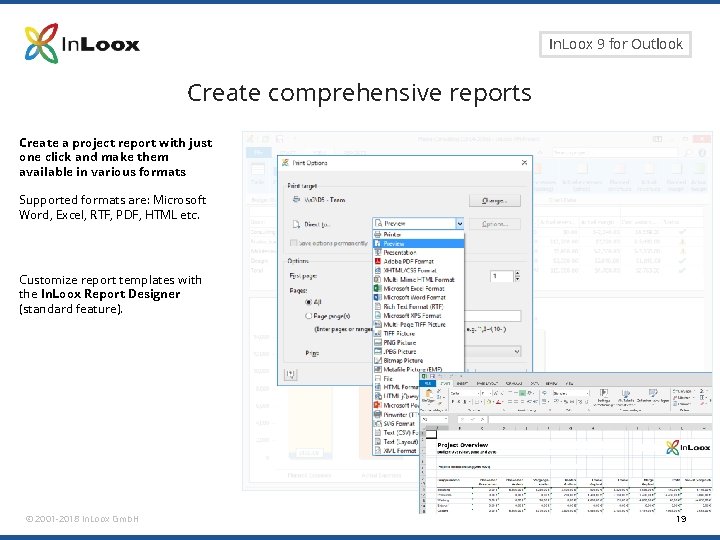Select Adobe PDF Format option
The height and width of the screenshot is (540, 720).
418,261
